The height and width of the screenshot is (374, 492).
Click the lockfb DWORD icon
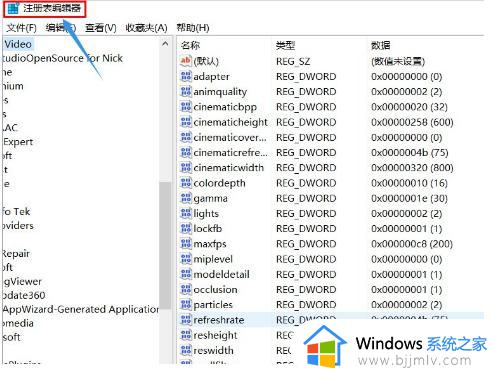point(186,228)
